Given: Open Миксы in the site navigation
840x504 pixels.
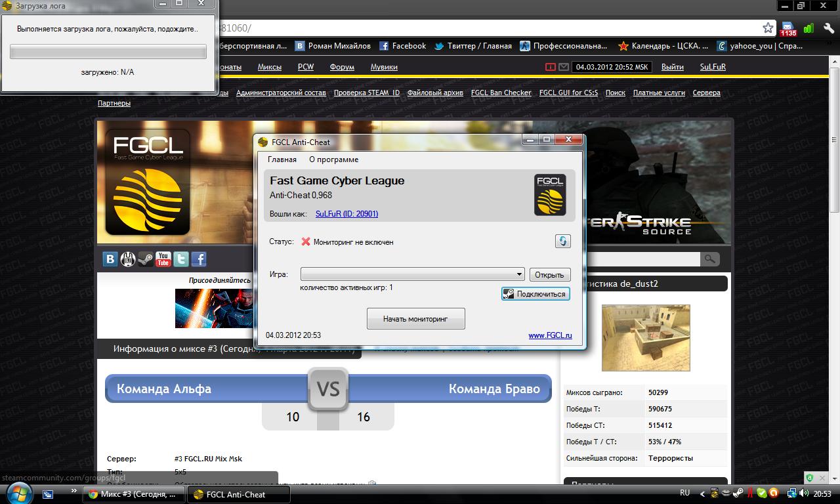Looking at the screenshot, I should click(270, 67).
